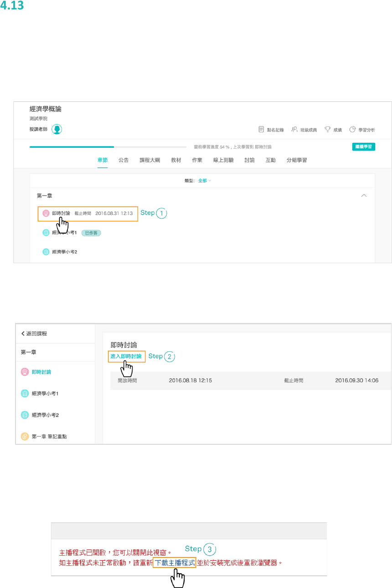392x588 pixels.
Task: Open 點名記錄 attendance record icon
Action: [261, 130]
